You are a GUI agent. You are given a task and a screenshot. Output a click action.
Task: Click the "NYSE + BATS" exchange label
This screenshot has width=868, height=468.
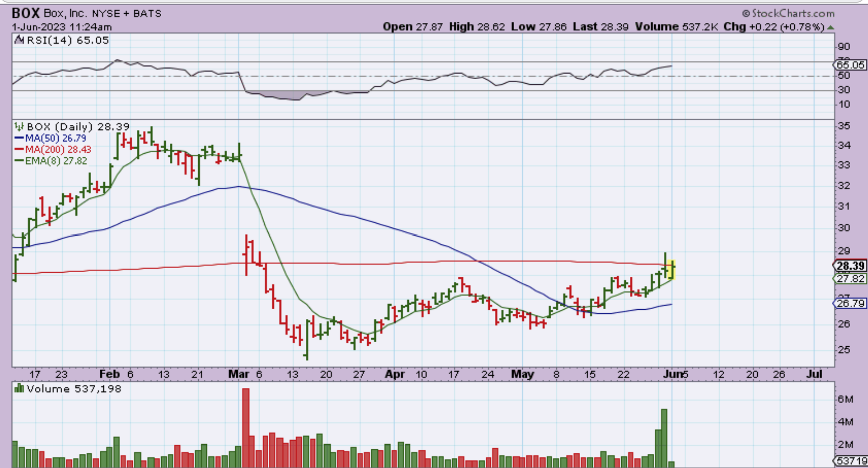point(126,14)
